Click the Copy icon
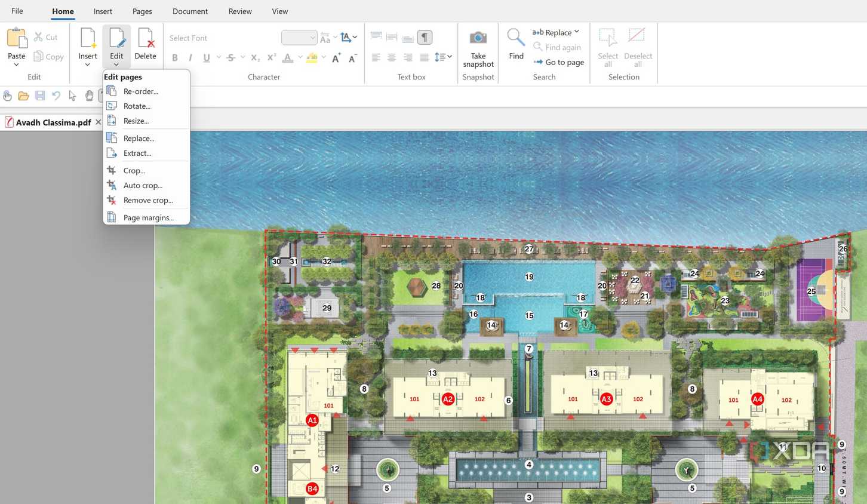Image resolution: width=867 pixels, height=504 pixels. click(38, 56)
